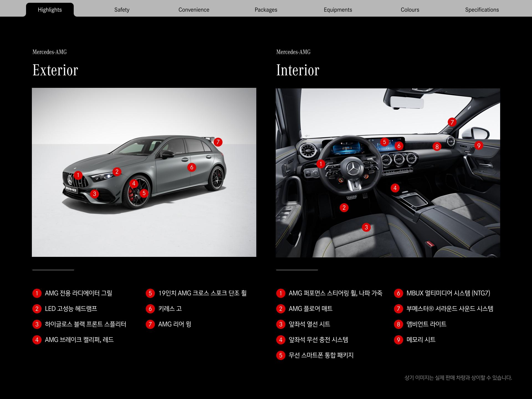Select hotspot 8 on the dashboard trim
Screen dimensions: 532x399
[x=437, y=147]
